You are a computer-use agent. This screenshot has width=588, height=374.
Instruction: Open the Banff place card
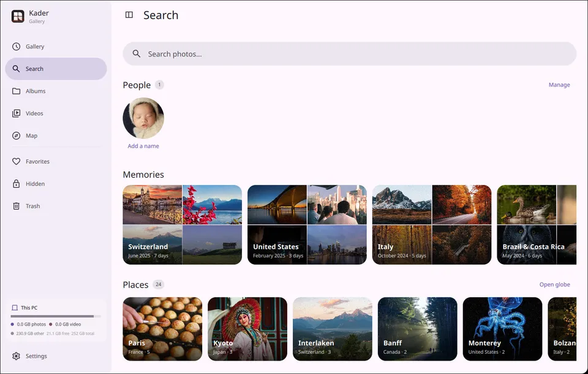417,329
